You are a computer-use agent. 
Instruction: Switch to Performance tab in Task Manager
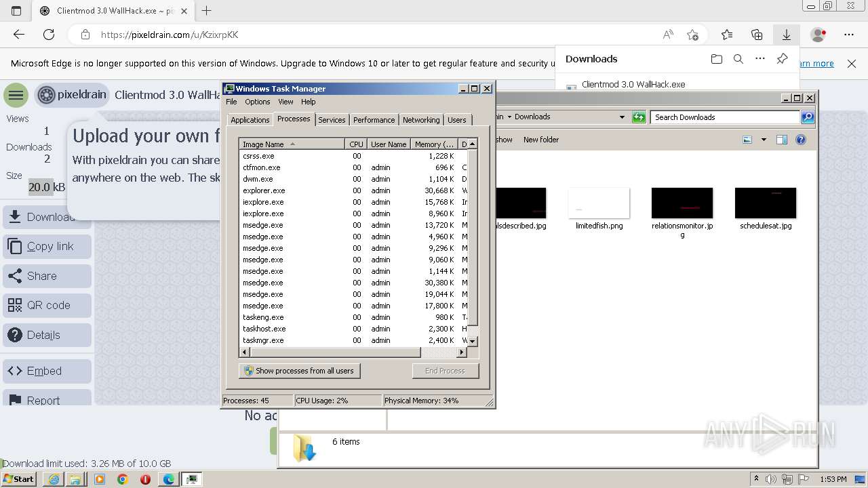tap(374, 120)
